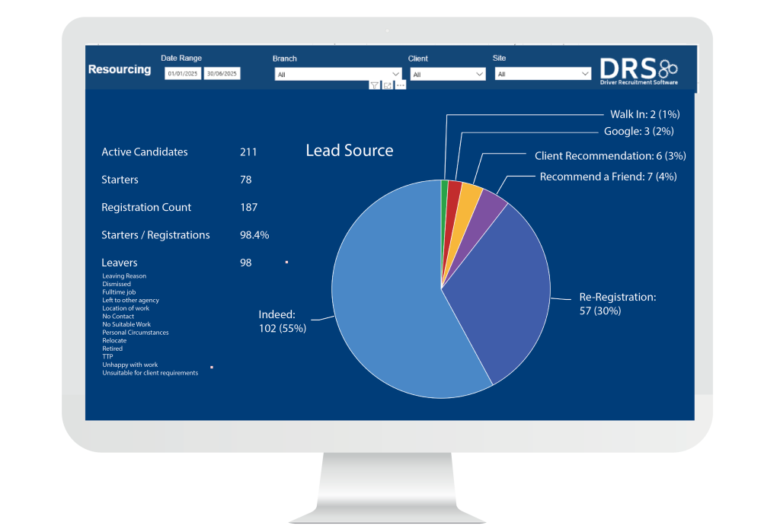780x532 pixels.
Task: Click the Walk In: 2 (1%) label
Action: pyautogui.click(x=645, y=114)
